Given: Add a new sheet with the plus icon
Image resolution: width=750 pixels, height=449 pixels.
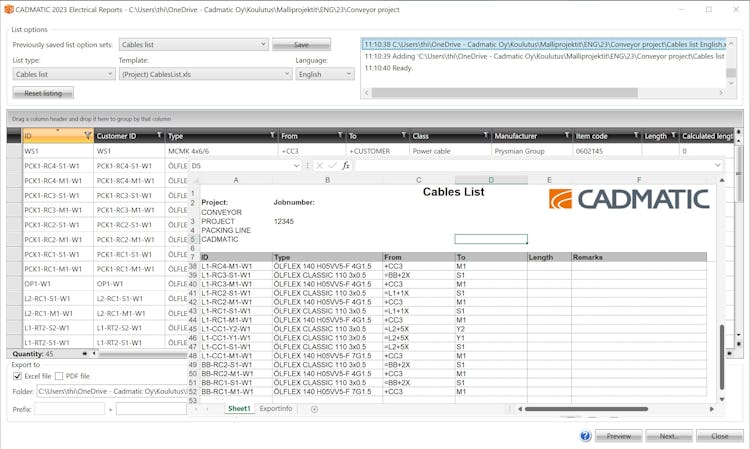Looking at the screenshot, I should point(314,409).
